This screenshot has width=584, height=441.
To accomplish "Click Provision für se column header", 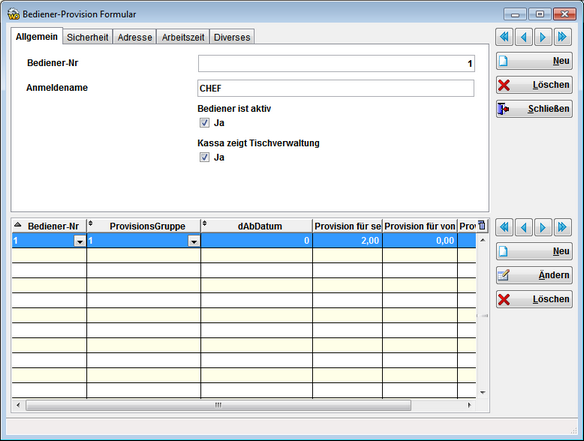I will point(347,226).
